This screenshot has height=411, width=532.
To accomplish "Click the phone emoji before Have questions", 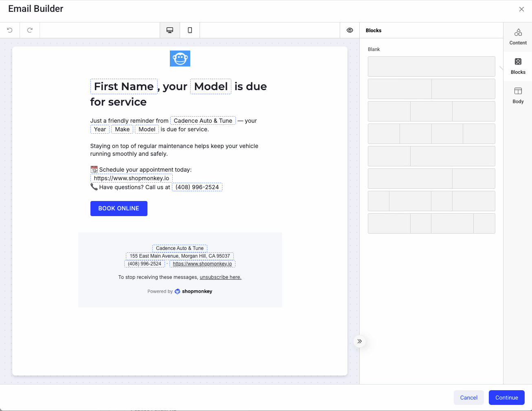I will pyautogui.click(x=94, y=187).
